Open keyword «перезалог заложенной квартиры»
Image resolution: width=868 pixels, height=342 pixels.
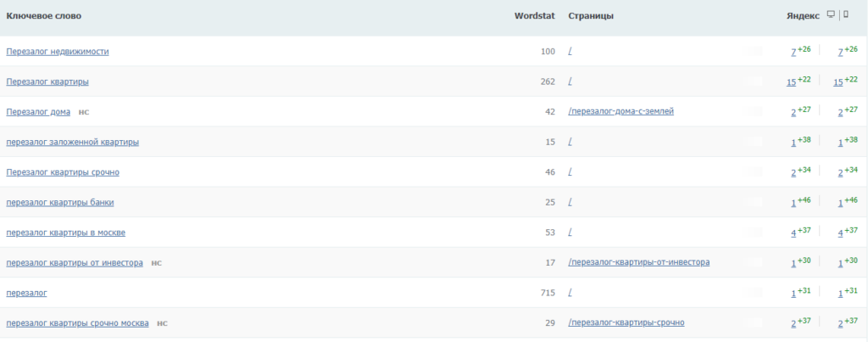coord(72,143)
